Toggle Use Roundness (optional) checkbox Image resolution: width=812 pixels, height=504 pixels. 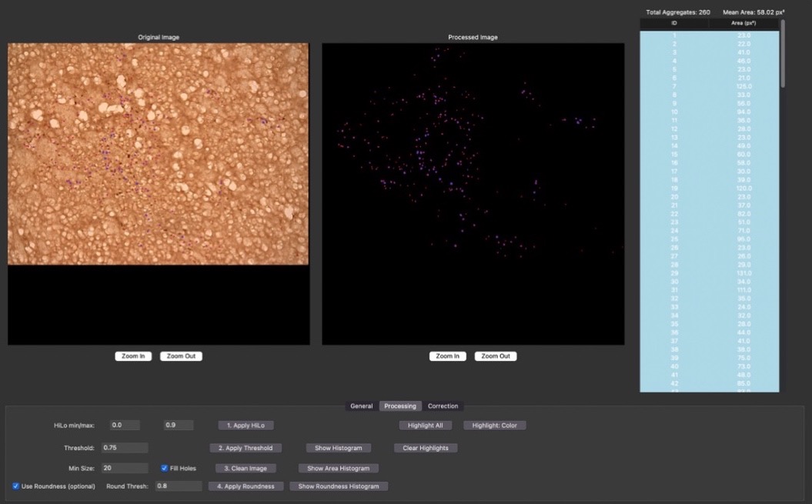(15, 486)
